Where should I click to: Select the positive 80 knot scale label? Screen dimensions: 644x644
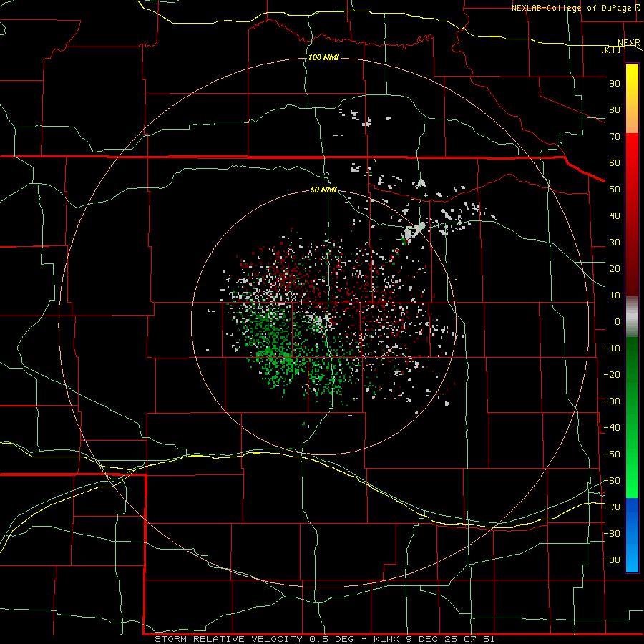[x=615, y=109]
